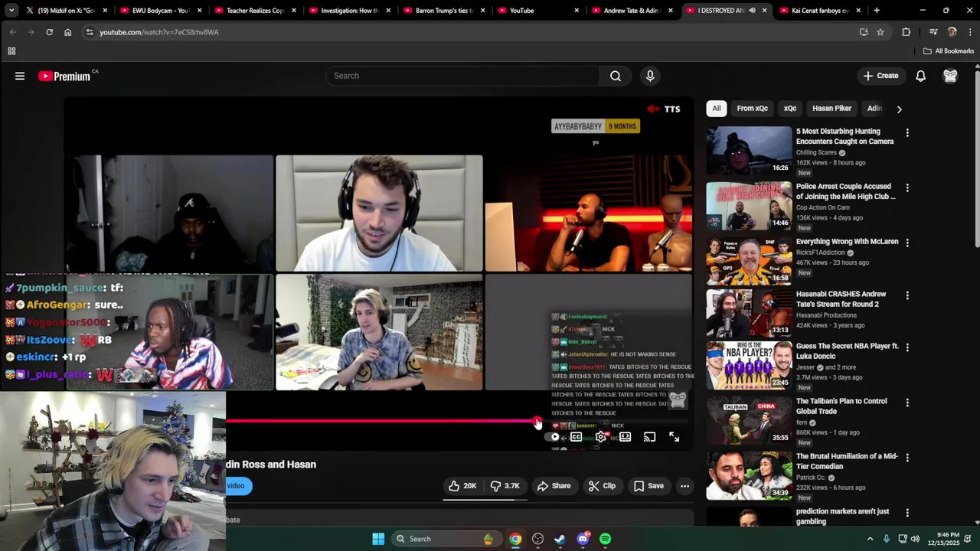Screen dimensions: 980x551
Task: Open Chrome extensions puzzle icon
Action: pos(906,32)
